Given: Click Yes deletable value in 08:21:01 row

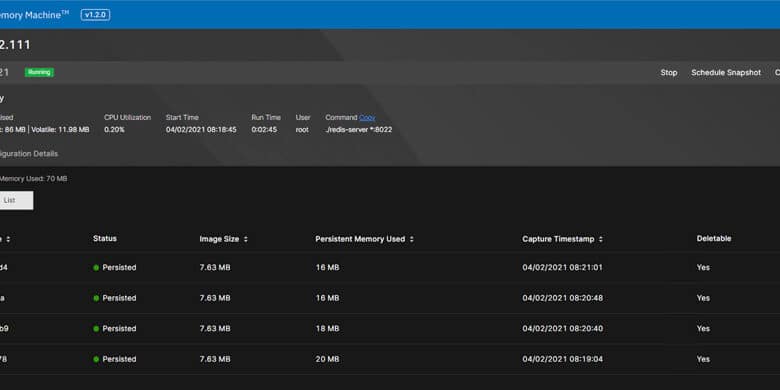Looking at the screenshot, I should pos(703,267).
